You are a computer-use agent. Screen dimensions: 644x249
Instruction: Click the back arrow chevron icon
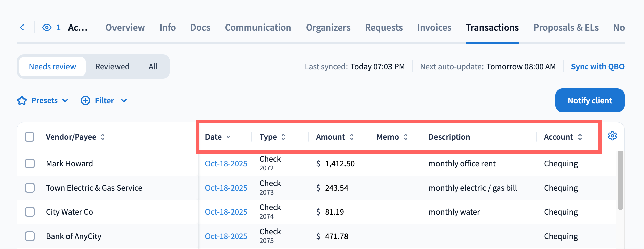pos(22,28)
